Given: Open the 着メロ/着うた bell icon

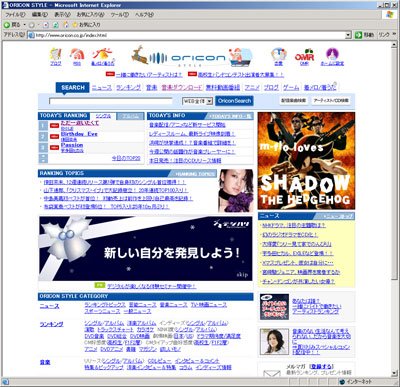Looking at the screenshot, I should (103, 56).
